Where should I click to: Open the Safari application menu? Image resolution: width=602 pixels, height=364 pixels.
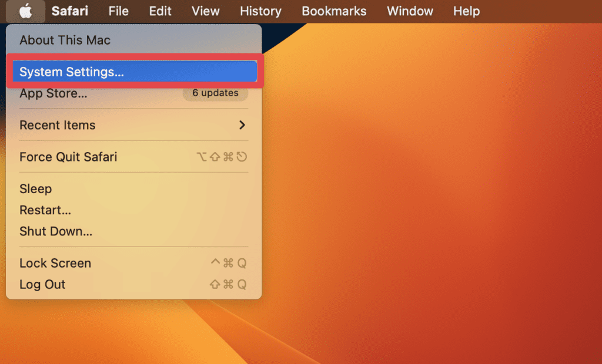point(70,11)
